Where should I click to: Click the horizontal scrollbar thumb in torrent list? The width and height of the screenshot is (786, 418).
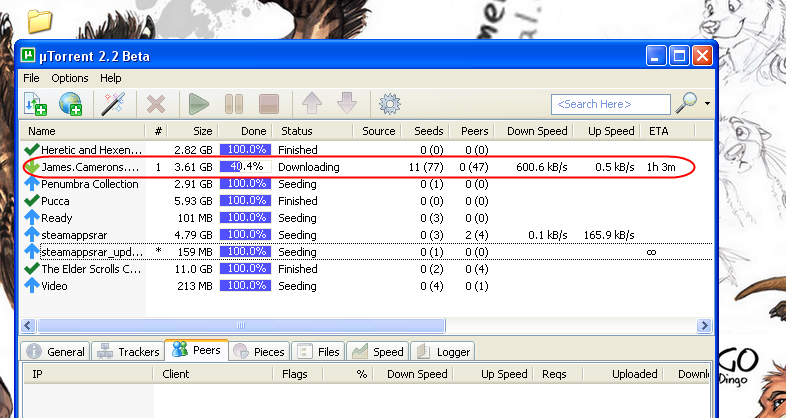click(241, 325)
